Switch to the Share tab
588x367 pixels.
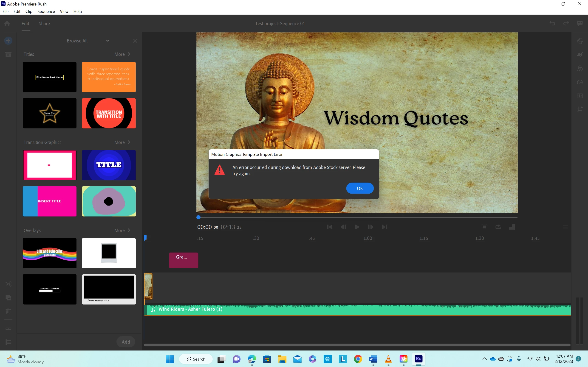44,24
